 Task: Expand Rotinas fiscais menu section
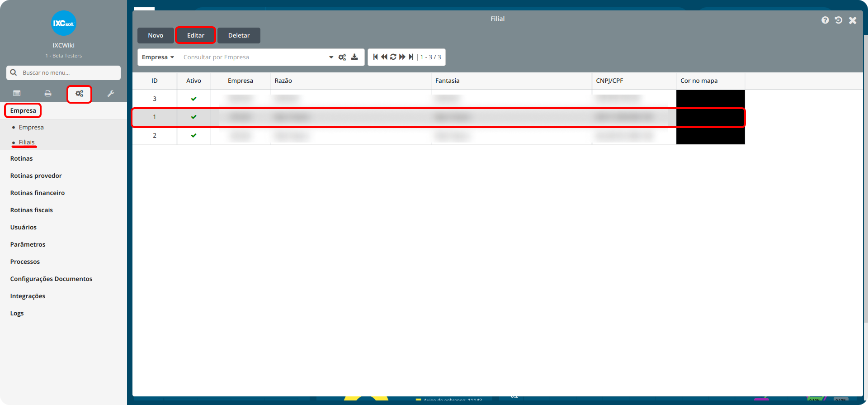coord(32,210)
